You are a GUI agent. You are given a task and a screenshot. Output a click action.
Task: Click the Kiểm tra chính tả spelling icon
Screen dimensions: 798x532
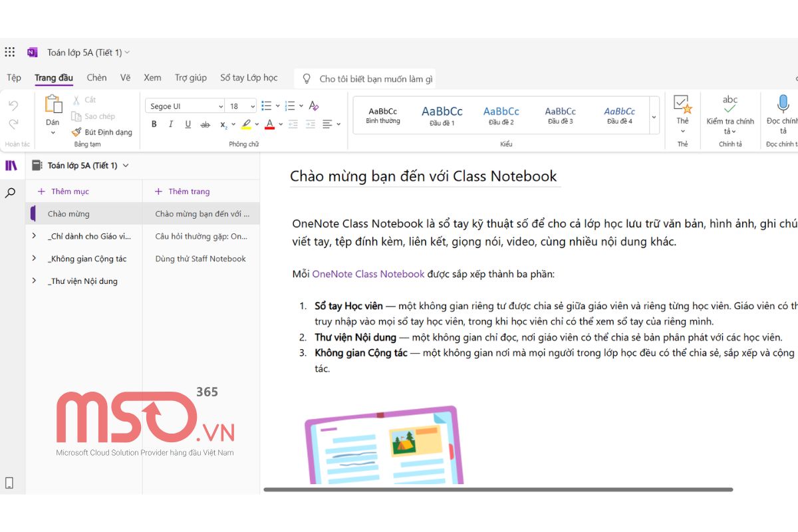click(730, 104)
